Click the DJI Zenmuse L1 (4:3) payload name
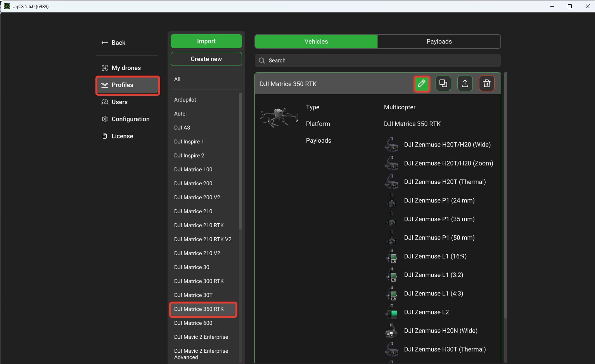595x364 pixels. [x=434, y=293]
